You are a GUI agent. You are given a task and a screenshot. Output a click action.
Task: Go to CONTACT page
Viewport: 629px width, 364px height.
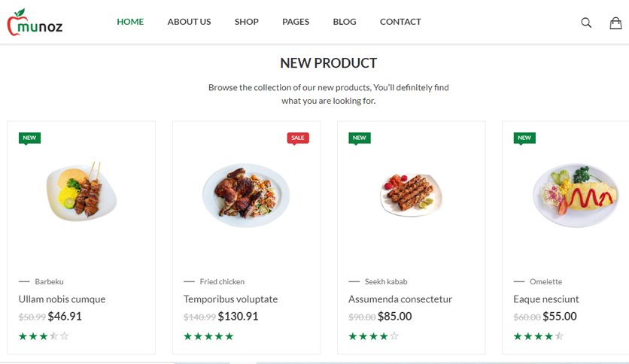tap(400, 22)
